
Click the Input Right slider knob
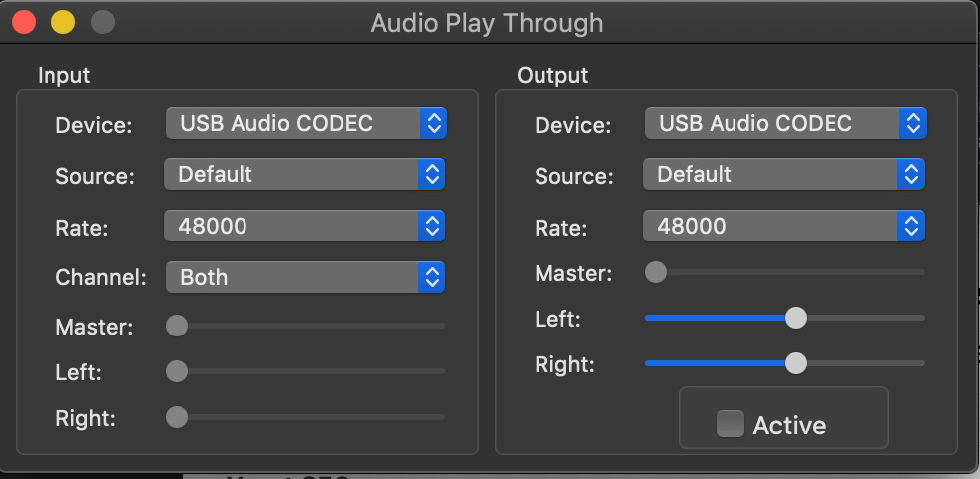177,417
